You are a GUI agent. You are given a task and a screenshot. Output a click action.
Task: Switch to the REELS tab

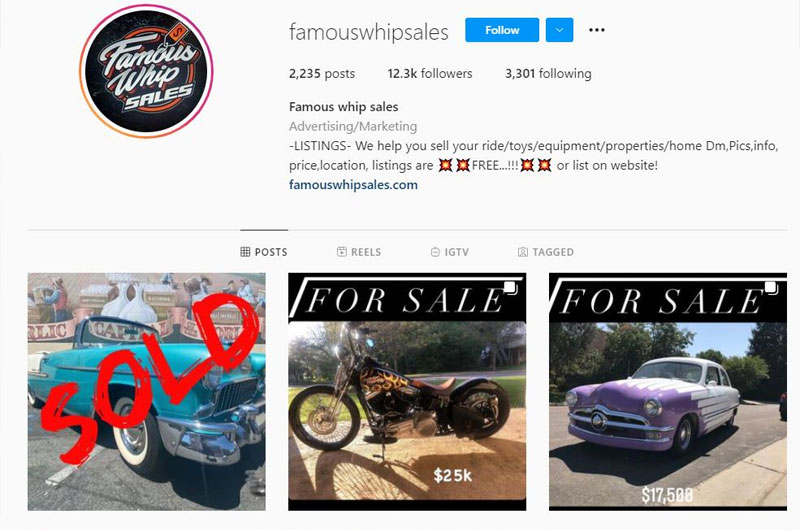pos(359,252)
